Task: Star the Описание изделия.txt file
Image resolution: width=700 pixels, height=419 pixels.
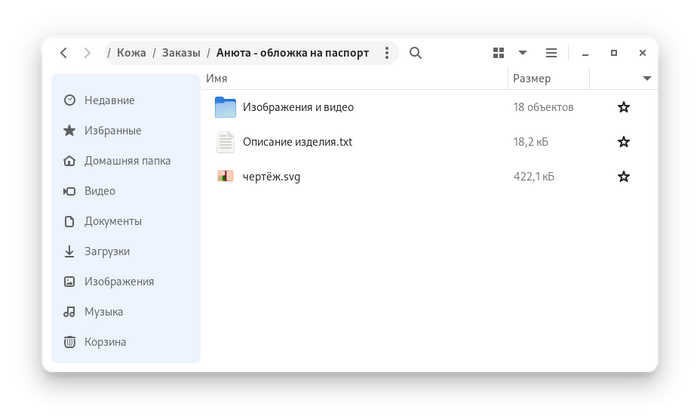Action: tap(624, 142)
